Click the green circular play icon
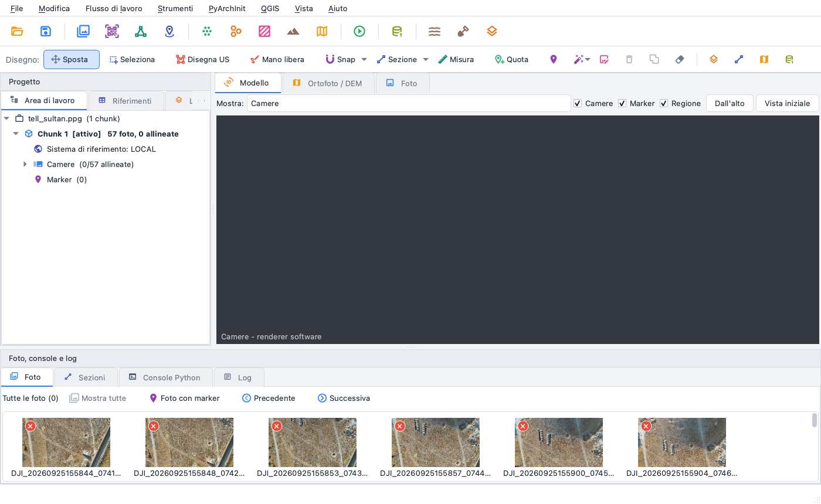 359,32
